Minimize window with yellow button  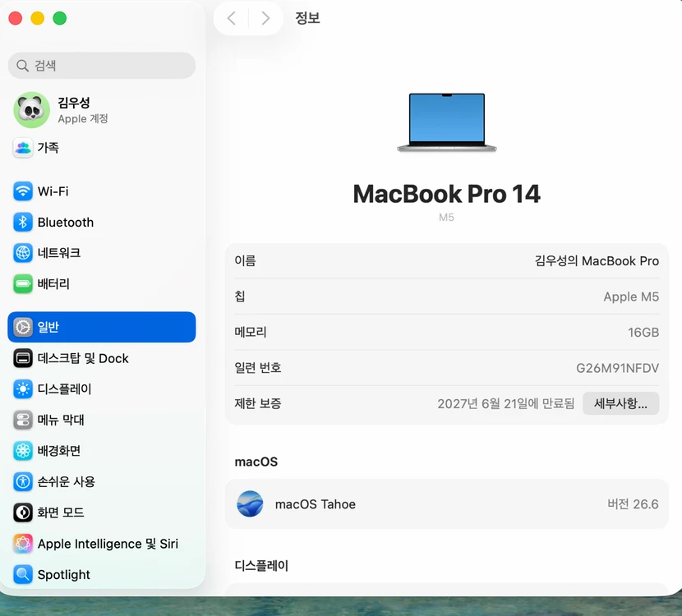(38, 18)
